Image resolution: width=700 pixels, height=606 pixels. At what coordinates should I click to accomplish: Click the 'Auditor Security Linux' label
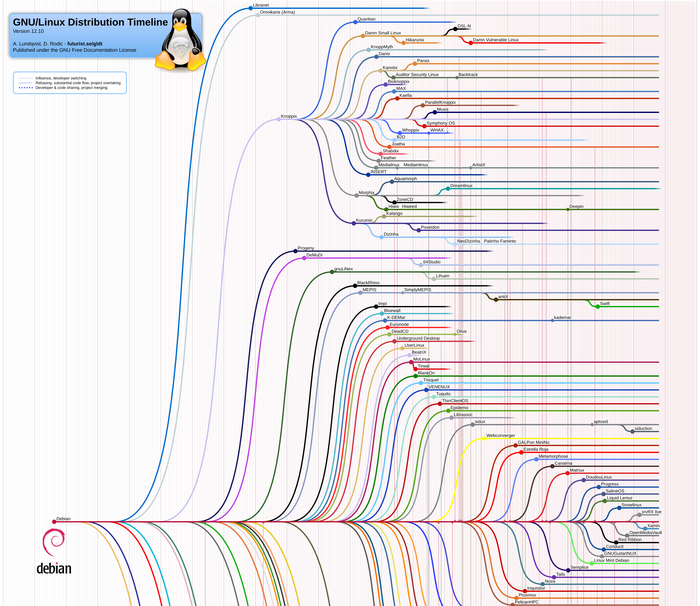click(x=417, y=74)
